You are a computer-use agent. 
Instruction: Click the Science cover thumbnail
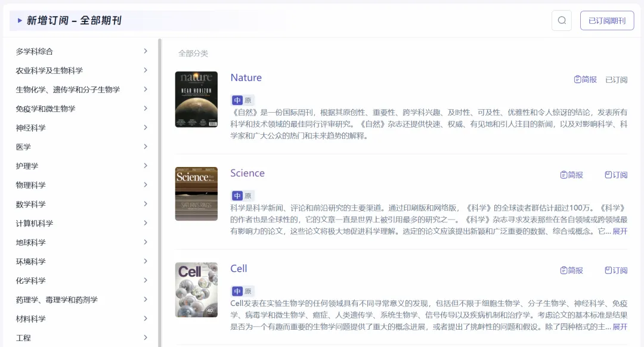point(196,194)
